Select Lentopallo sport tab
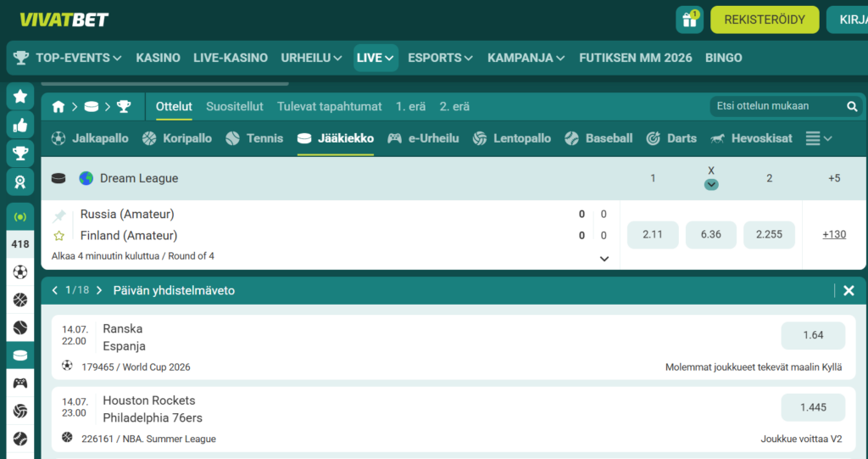Viewport: 868px width, 459px height. click(512, 138)
